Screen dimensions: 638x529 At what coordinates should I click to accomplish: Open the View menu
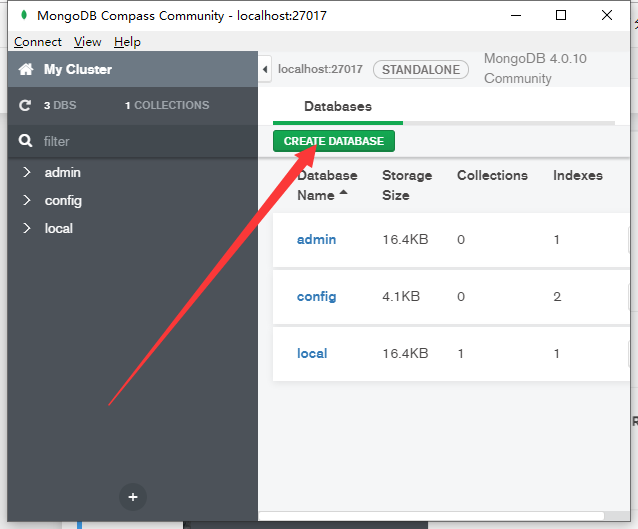point(87,42)
